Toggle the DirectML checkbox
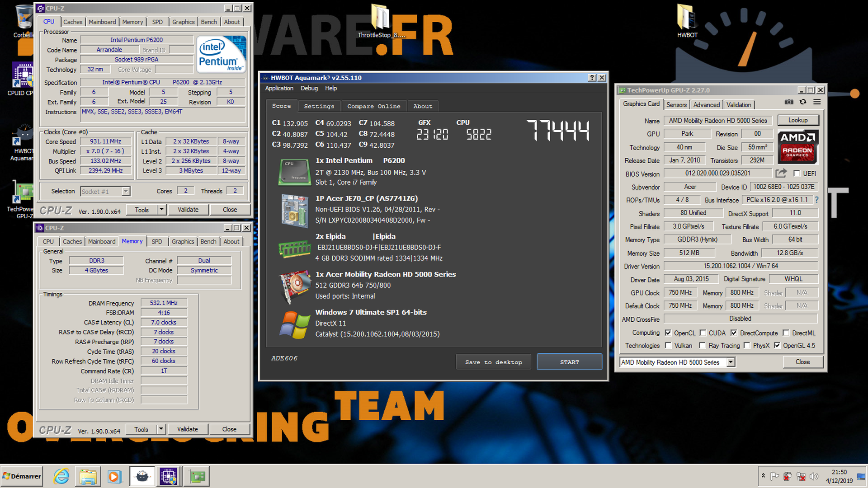 click(786, 333)
